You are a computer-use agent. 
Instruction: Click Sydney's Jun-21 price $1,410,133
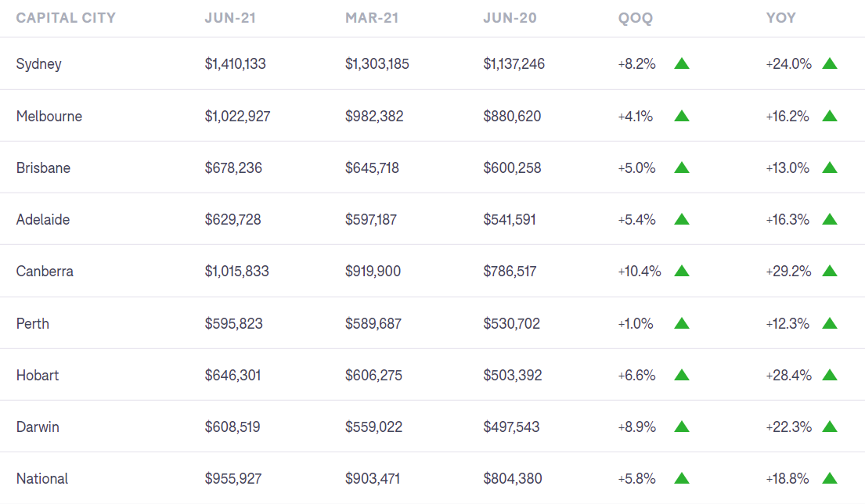235,64
